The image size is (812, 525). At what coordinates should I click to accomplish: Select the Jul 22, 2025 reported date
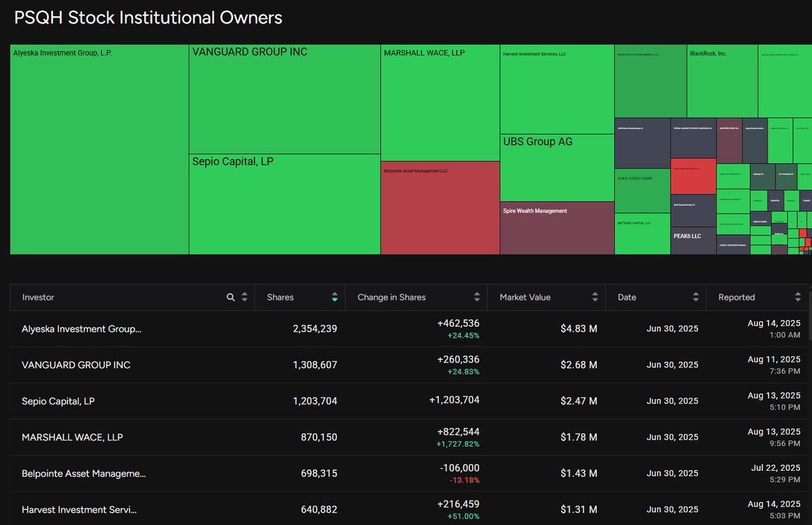[777, 467]
